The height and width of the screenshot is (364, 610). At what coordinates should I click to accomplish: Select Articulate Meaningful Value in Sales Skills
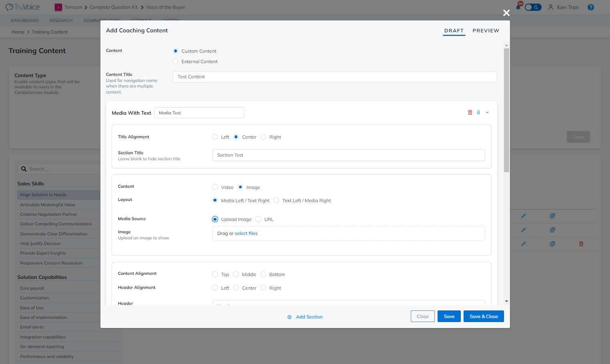pyautogui.click(x=48, y=205)
